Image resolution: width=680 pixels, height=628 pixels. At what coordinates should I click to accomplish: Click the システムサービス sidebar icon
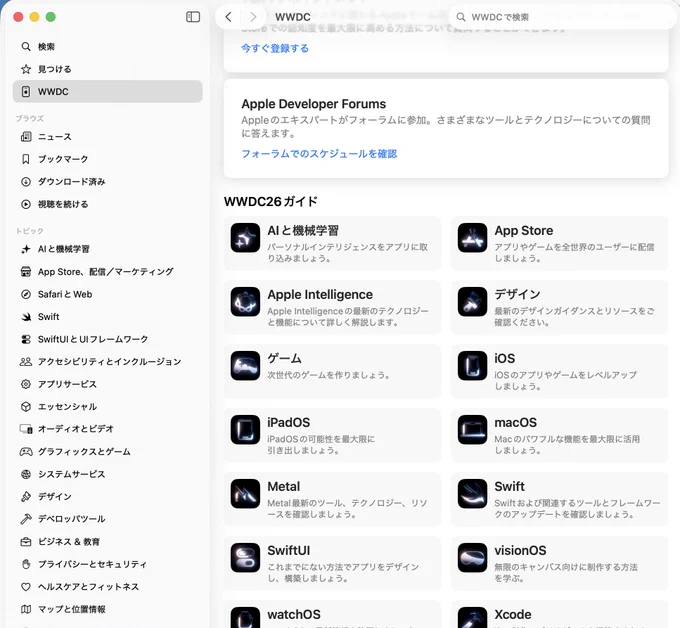tap(26, 474)
